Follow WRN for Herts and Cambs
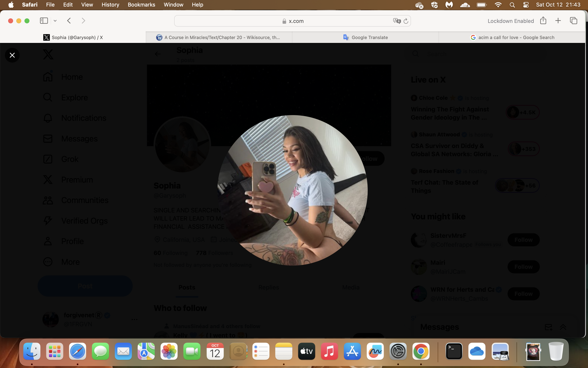 tap(523, 294)
